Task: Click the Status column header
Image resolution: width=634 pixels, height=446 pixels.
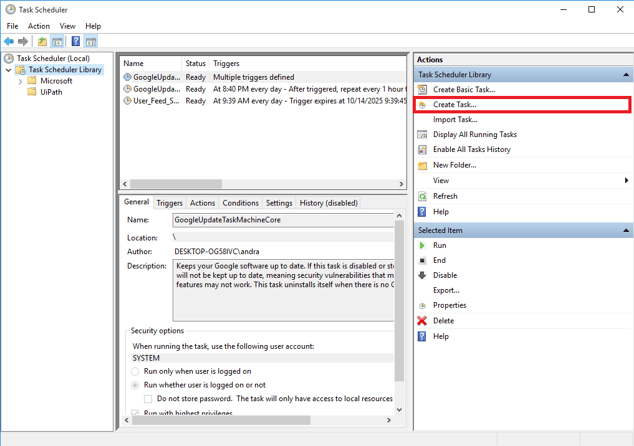Action: [196, 63]
